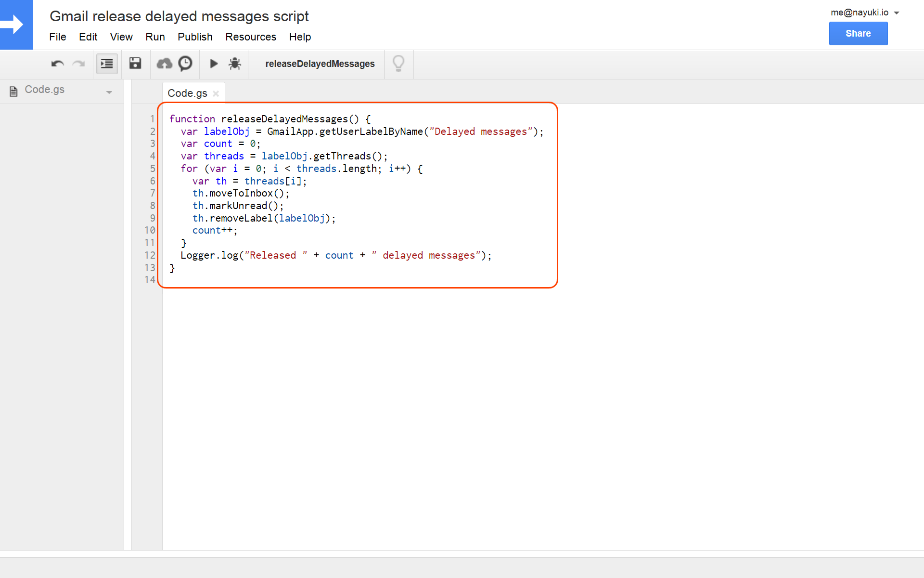Debug the selected function with bug icon
The width and height of the screenshot is (924, 578).
[235, 64]
